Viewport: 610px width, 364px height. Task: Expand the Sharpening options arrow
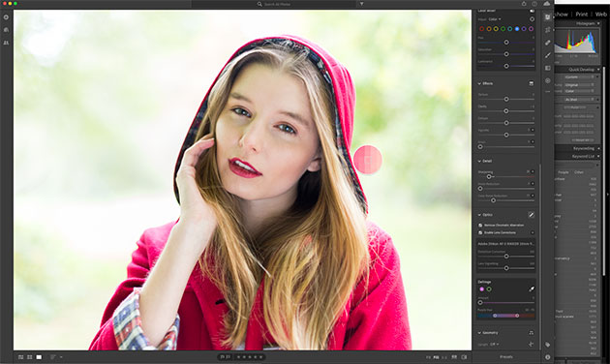(x=533, y=171)
